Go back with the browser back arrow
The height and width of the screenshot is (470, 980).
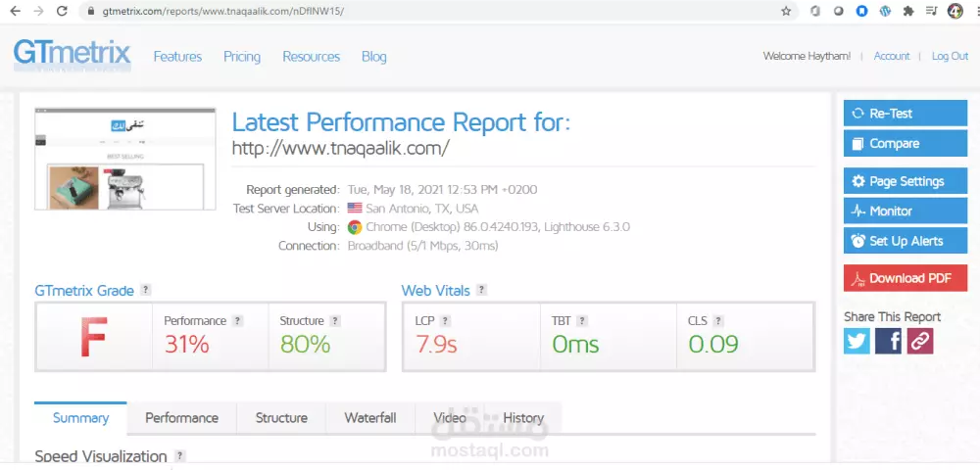pos(15,11)
